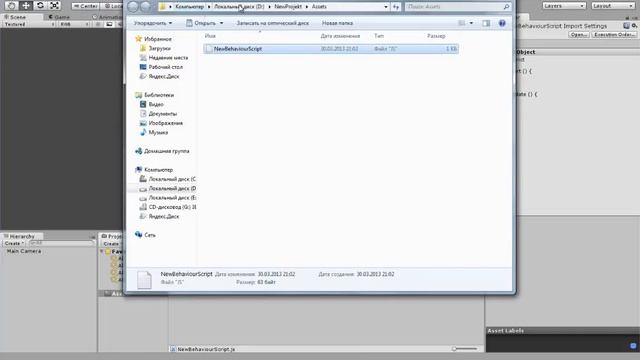
Task: Open the Inspector gear settings icon
Action: (x=635, y=26)
